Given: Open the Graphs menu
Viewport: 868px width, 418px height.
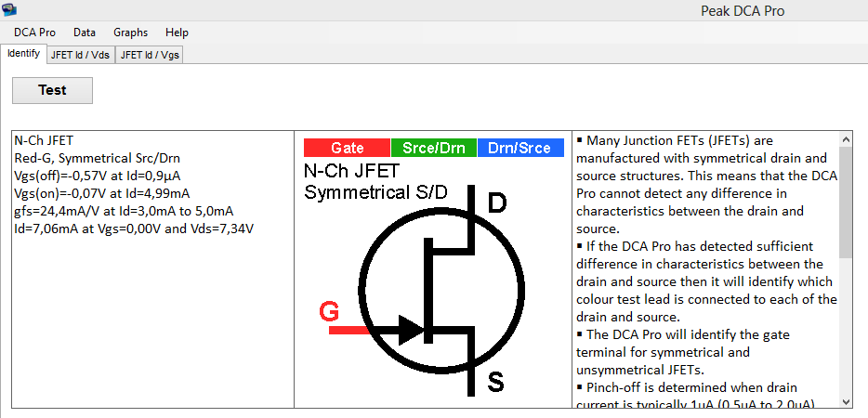Looking at the screenshot, I should point(131,33).
